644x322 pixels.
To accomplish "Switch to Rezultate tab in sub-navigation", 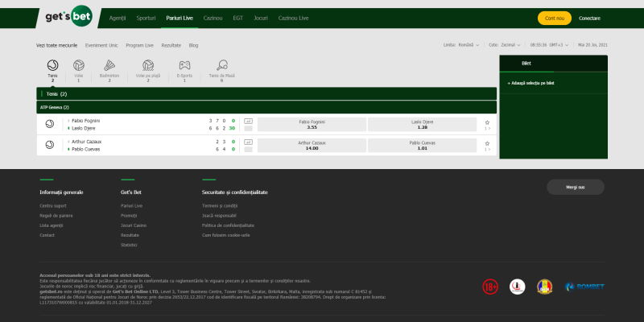I will pos(171,46).
